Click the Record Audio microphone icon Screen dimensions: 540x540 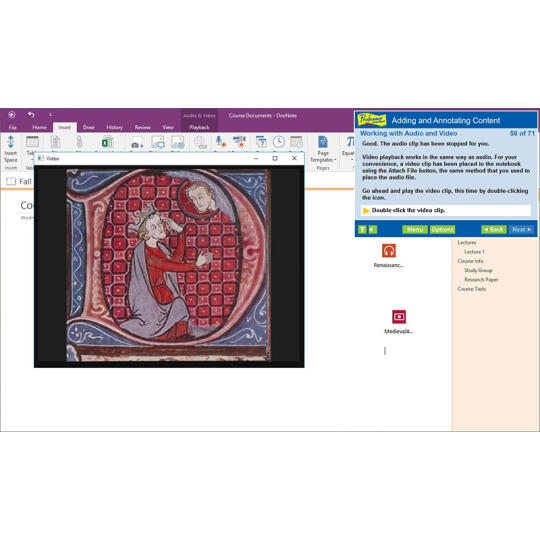tap(220, 142)
